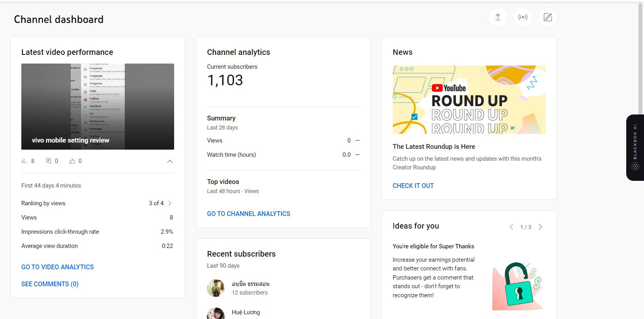This screenshot has height=319, width=644.
Task: Expand Ranking by views 3 of 4
Action: point(170,203)
